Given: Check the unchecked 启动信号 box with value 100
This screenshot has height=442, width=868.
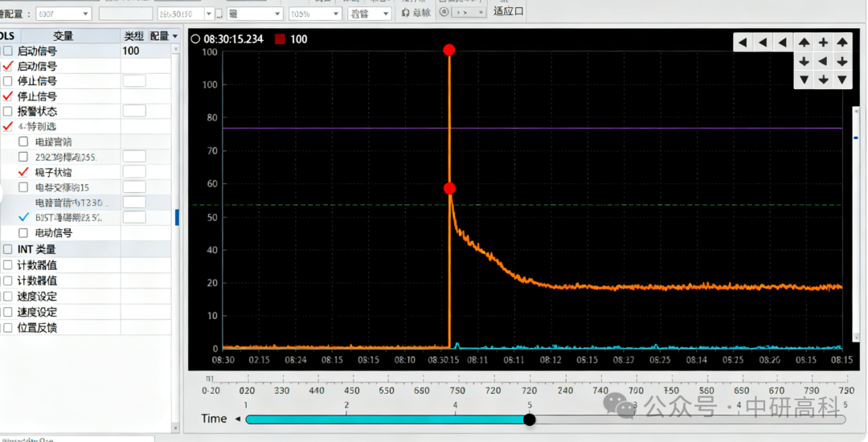Looking at the screenshot, I should pyautogui.click(x=8, y=51).
